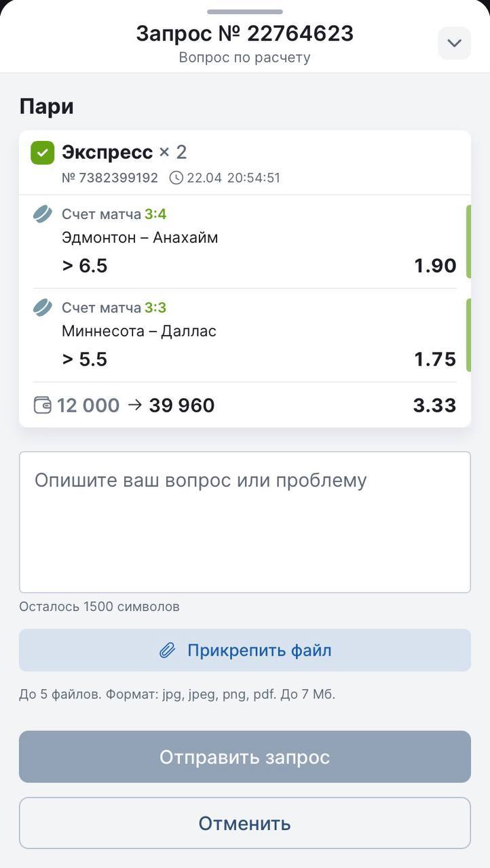The image size is (490, 868).
Task: Click hockey puck icon for Миннесота – Даллас
Action: click(x=43, y=308)
